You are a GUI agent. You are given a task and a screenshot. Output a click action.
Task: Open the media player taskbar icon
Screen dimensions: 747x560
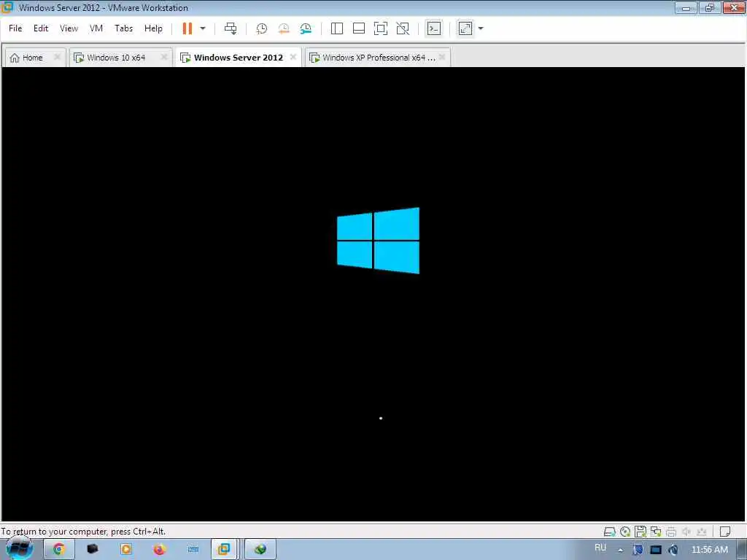[126, 550]
